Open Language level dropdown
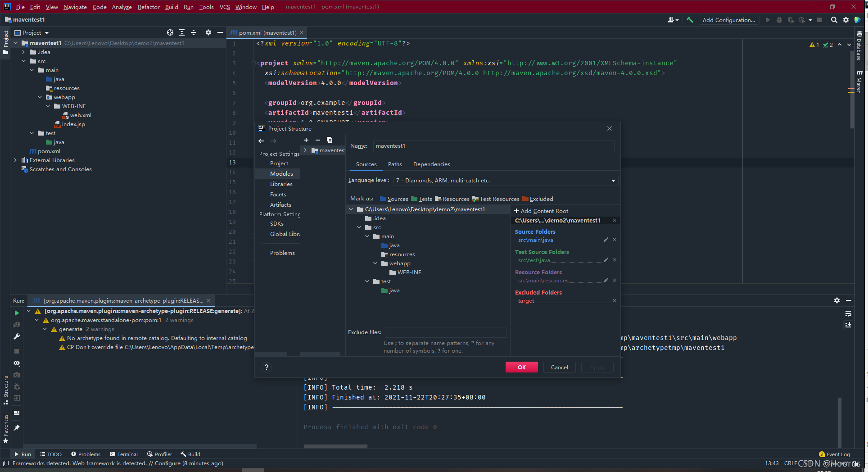 (505, 180)
